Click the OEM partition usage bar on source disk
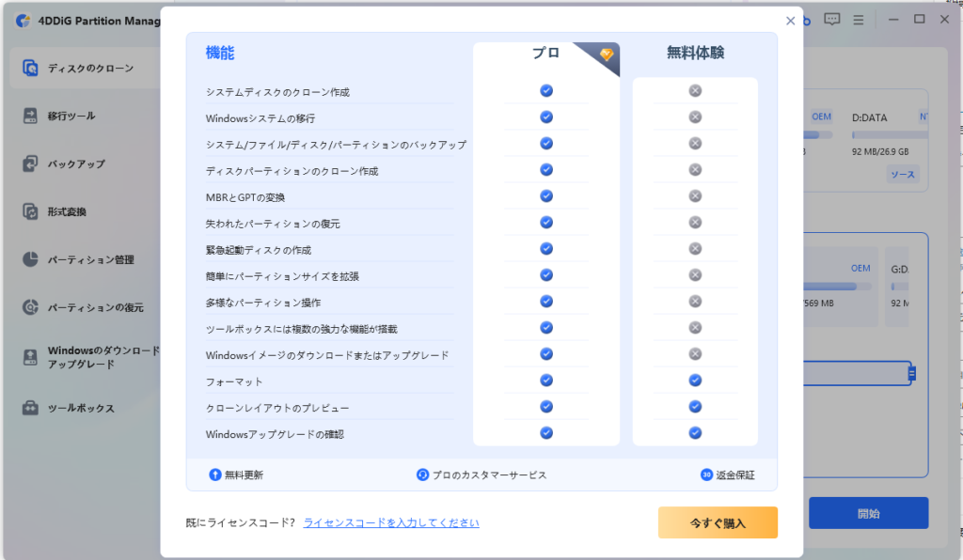Viewport: 963px width, 560px height. (x=818, y=135)
